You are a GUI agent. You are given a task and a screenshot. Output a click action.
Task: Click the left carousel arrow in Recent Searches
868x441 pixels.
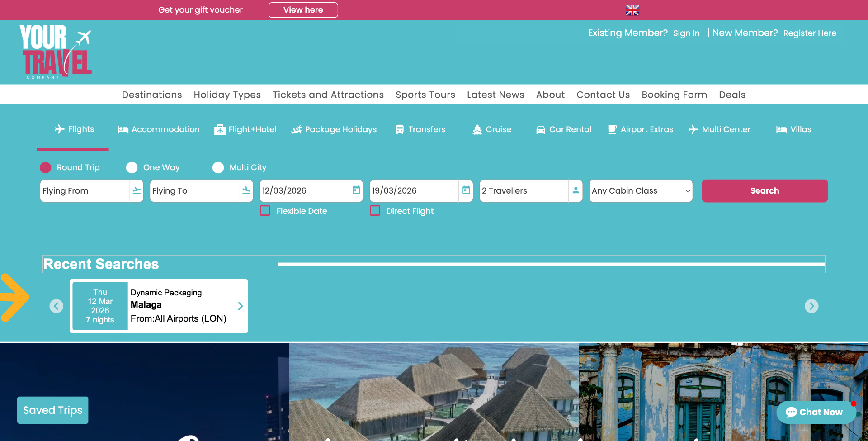click(56, 306)
